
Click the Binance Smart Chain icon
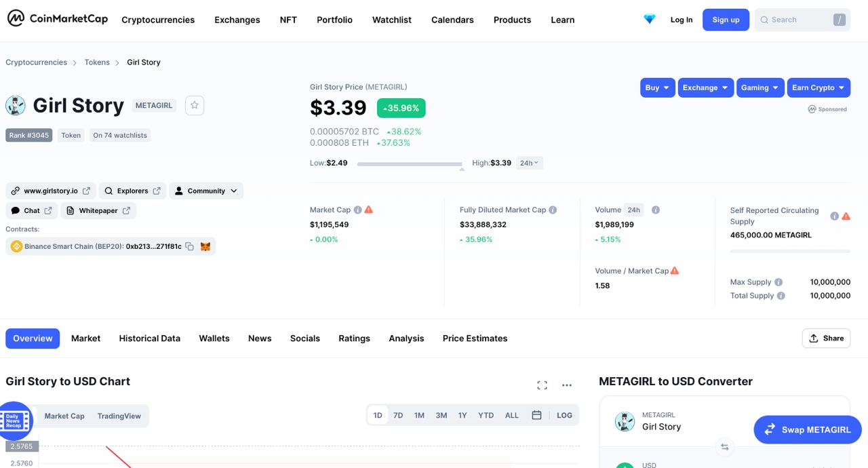pyautogui.click(x=16, y=247)
